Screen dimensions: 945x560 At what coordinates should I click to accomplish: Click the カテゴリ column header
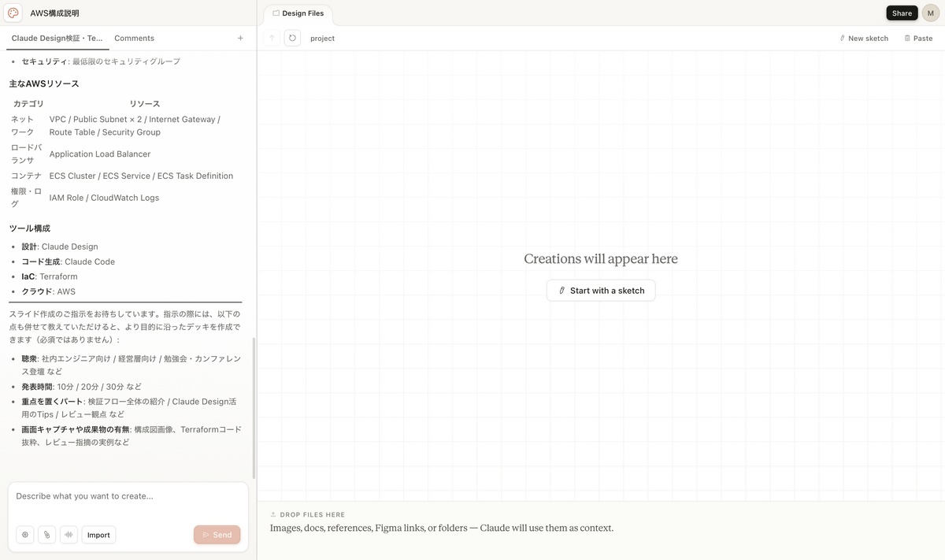click(x=28, y=104)
